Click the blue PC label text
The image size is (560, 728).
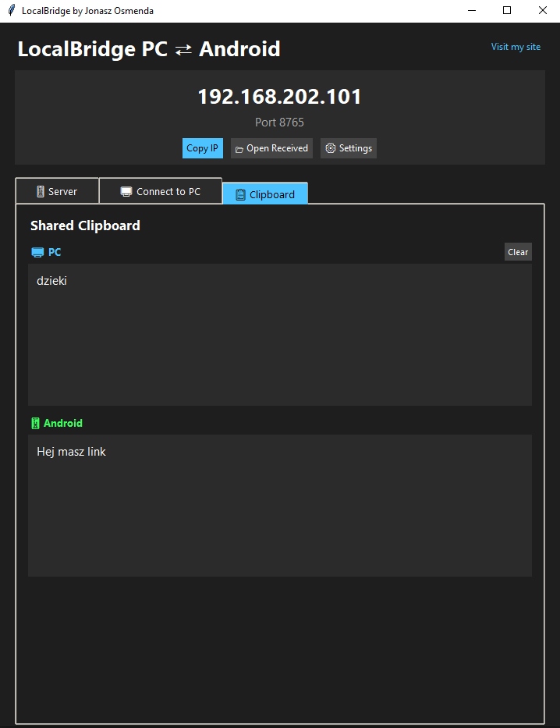55,252
